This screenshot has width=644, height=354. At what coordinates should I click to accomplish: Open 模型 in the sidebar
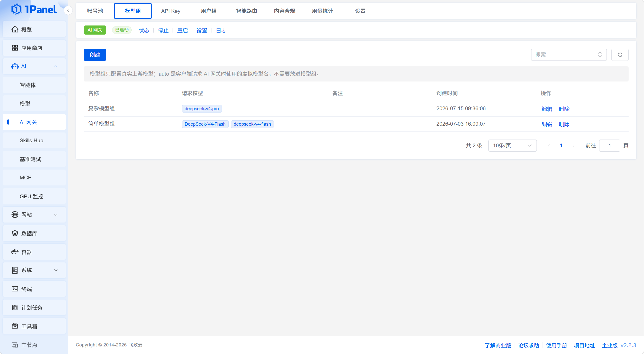(34, 104)
